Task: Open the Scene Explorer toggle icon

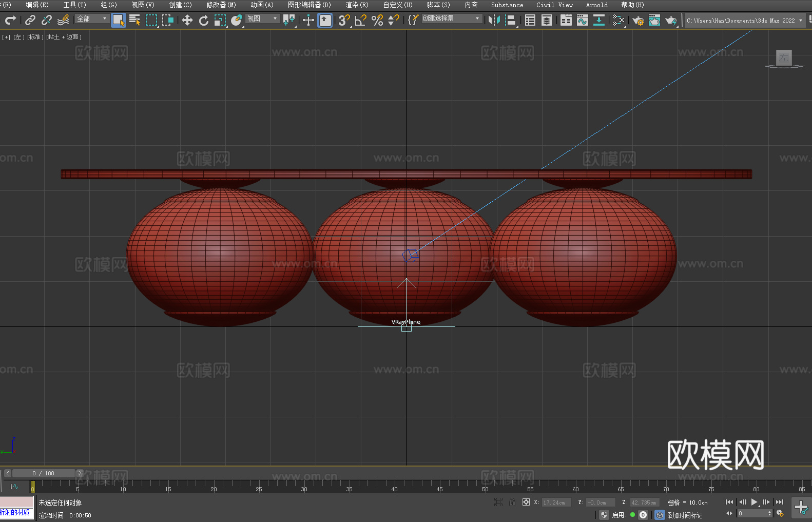Action: (x=530, y=20)
